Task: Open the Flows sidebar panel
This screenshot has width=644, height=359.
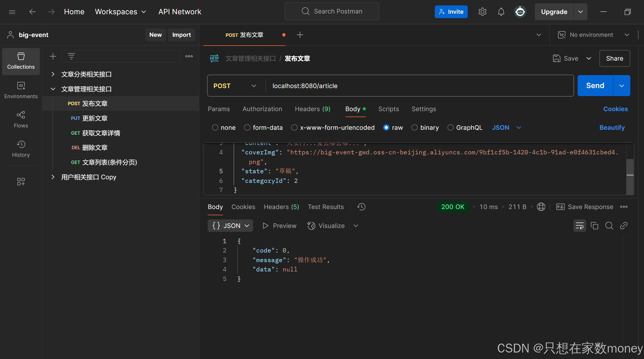Action: coord(21,119)
